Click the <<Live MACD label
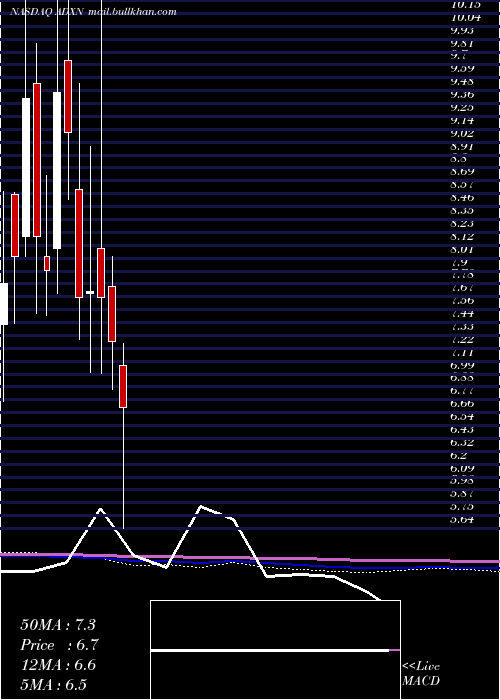The image size is (500, 700). (421, 673)
